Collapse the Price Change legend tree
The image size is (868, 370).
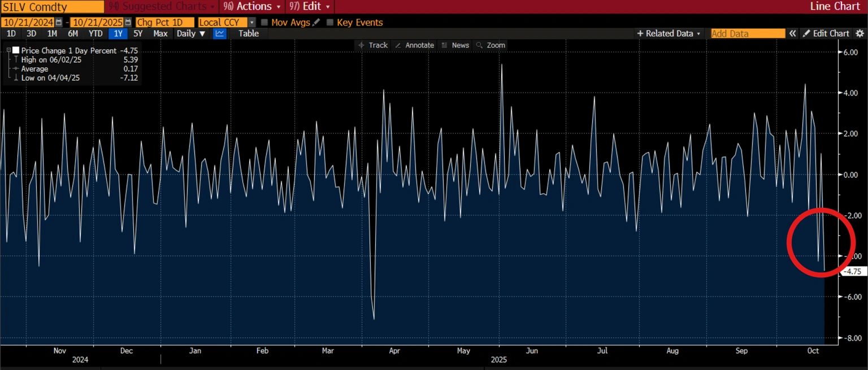[x=8, y=50]
